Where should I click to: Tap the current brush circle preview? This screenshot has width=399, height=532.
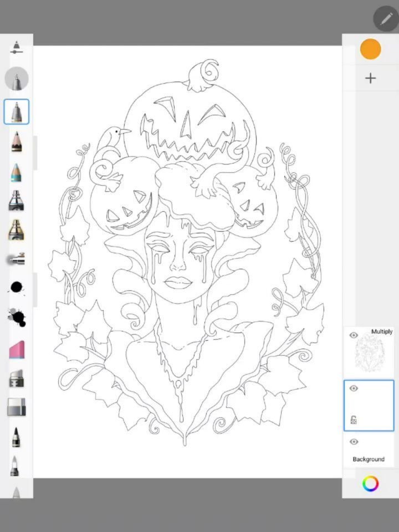tap(16, 79)
